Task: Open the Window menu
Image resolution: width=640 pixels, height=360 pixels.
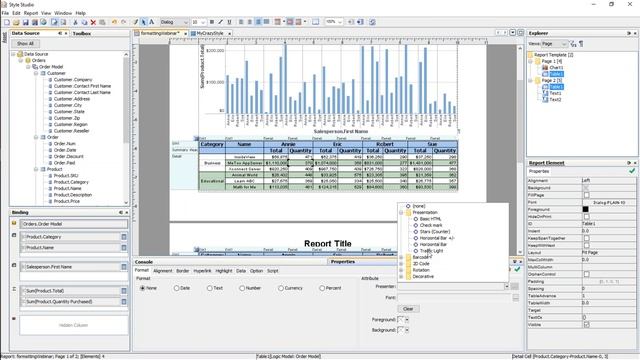Action: [x=63, y=13]
